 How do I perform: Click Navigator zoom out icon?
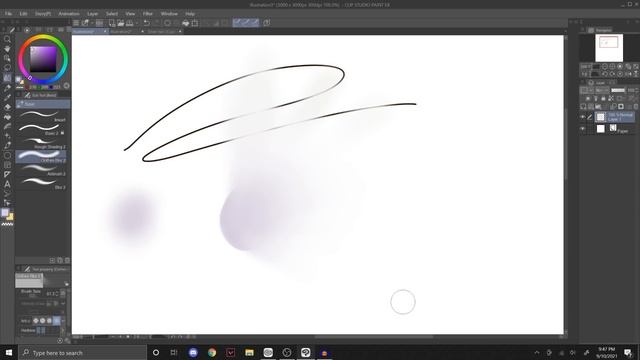pos(605,66)
